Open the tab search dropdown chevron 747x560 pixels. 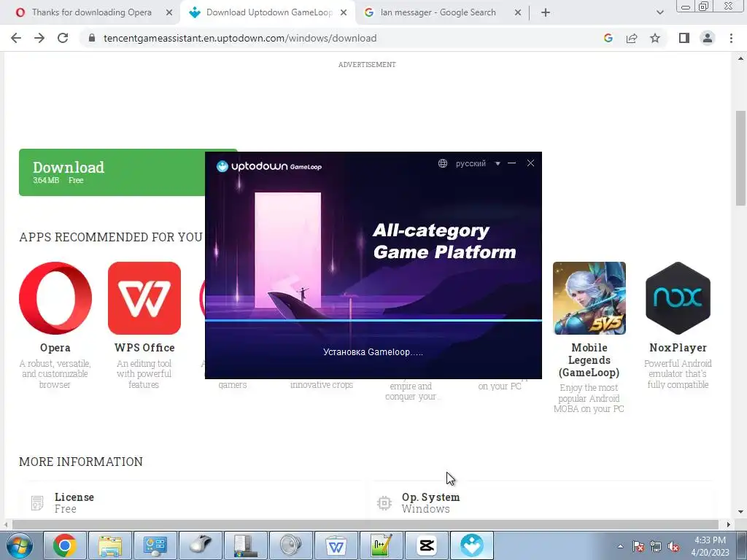(659, 12)
